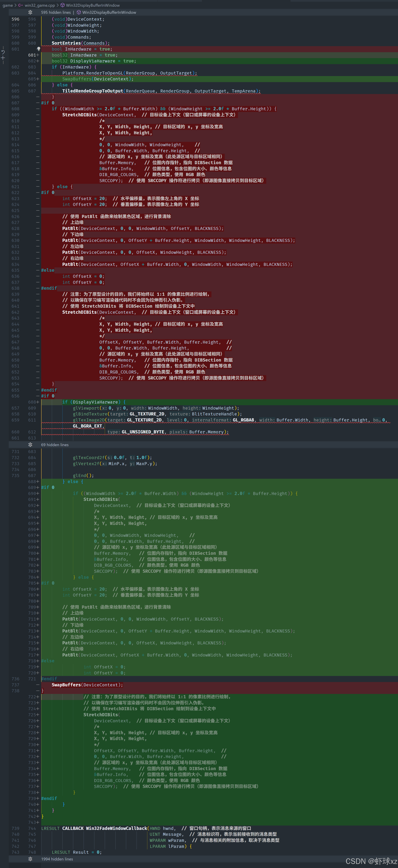The height and width of the screenshot is (868, 398).
Task: Click the cube icon in hidden-lines bar
Action: tap(79, 12)
